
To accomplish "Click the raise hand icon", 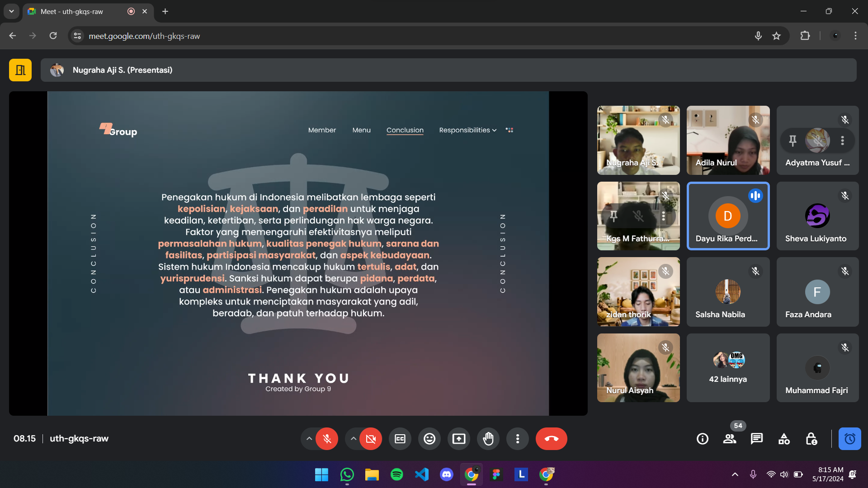I will [x=488, y=439].
